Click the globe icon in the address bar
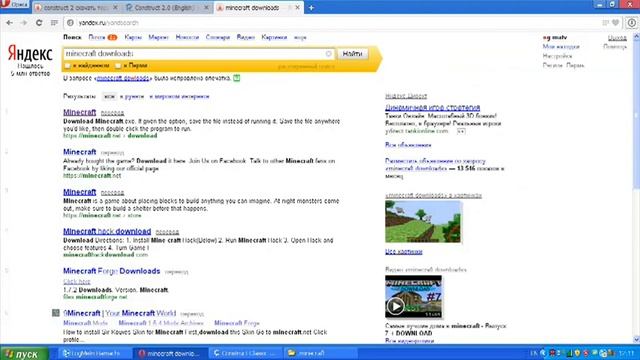This screenshot has height=360, width=640. [70, 23]
